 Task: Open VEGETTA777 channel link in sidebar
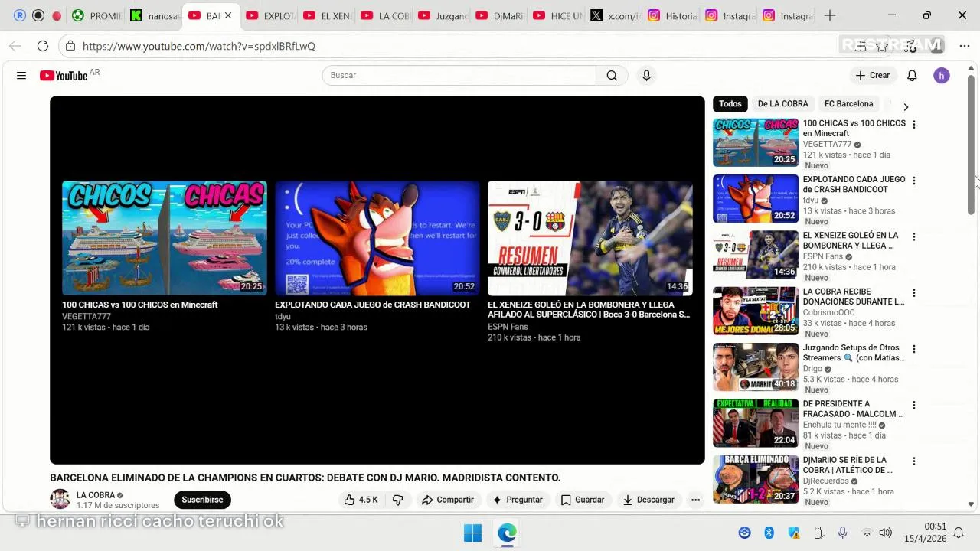(x=827, y=144)
